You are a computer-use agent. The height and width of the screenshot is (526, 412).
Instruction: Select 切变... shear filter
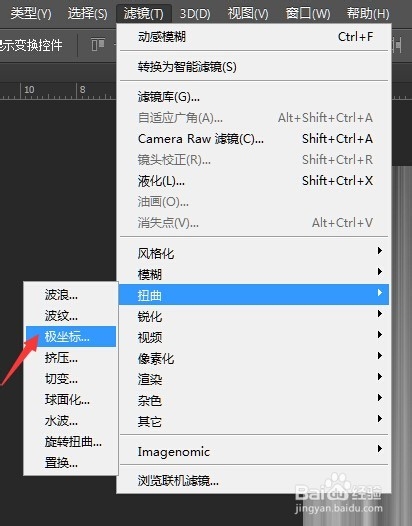(71, 378)
